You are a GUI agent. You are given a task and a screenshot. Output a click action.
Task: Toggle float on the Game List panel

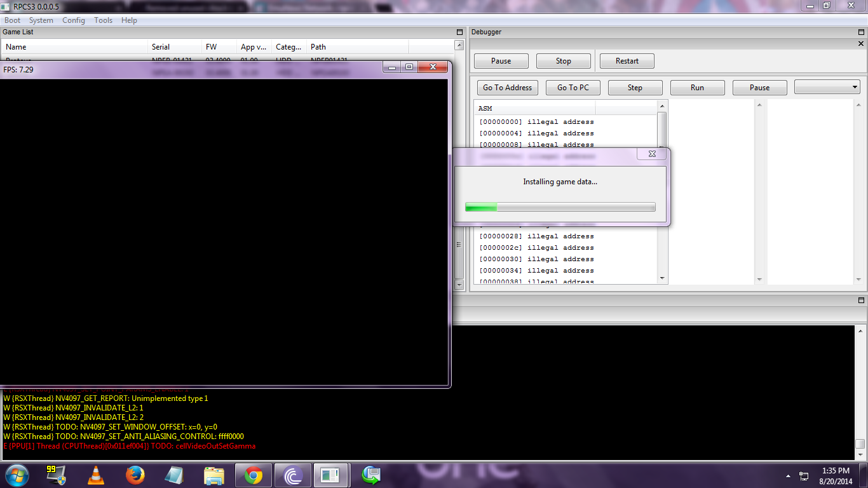pos(459,32)
